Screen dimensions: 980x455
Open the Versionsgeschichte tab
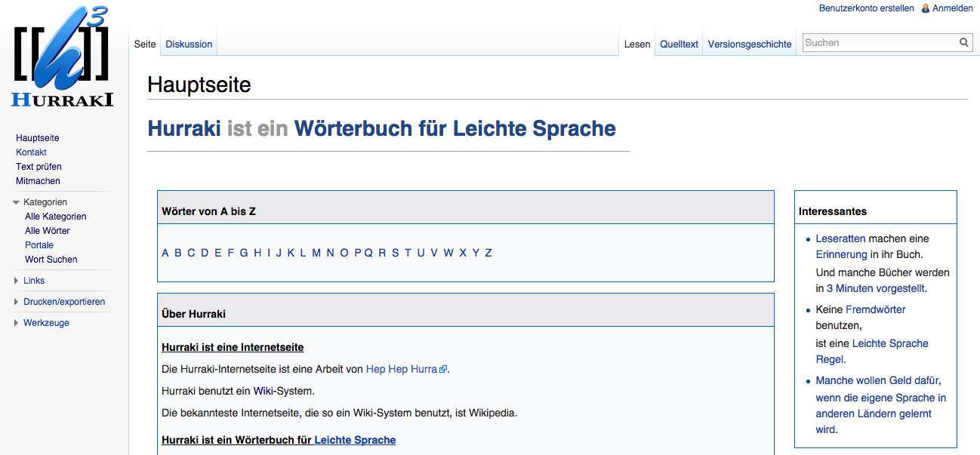[x=750, y=44]
